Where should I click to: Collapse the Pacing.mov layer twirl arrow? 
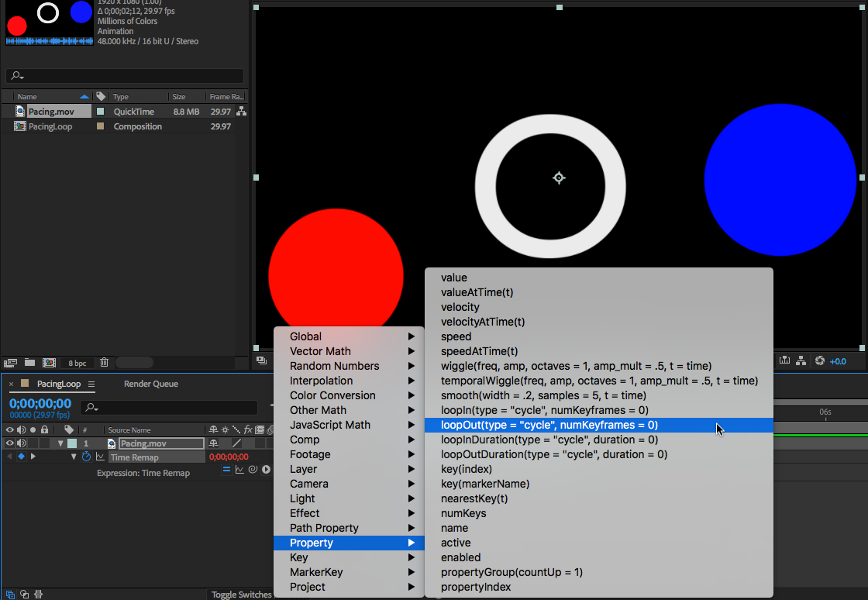click(x=60, y=443)
